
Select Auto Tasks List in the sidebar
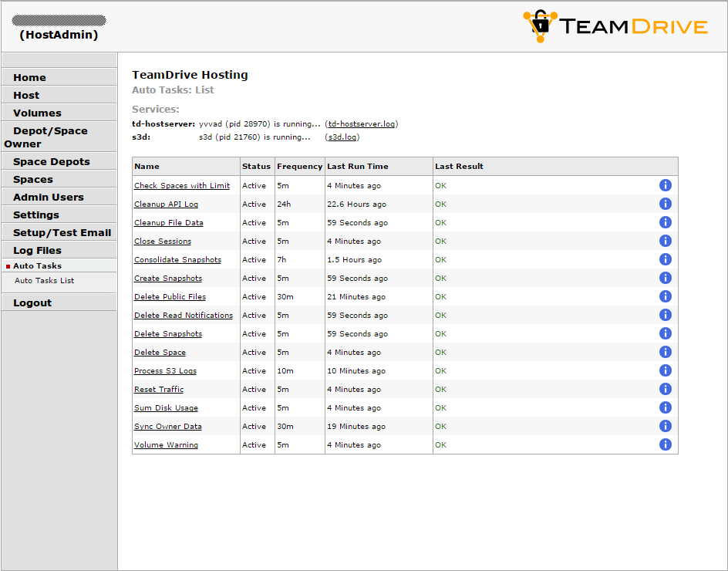(43, 281)
